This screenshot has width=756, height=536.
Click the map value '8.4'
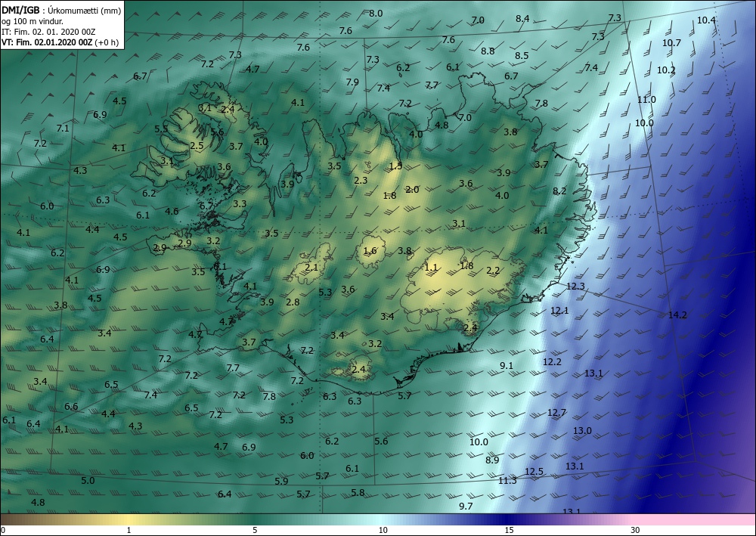pos(522,18)
